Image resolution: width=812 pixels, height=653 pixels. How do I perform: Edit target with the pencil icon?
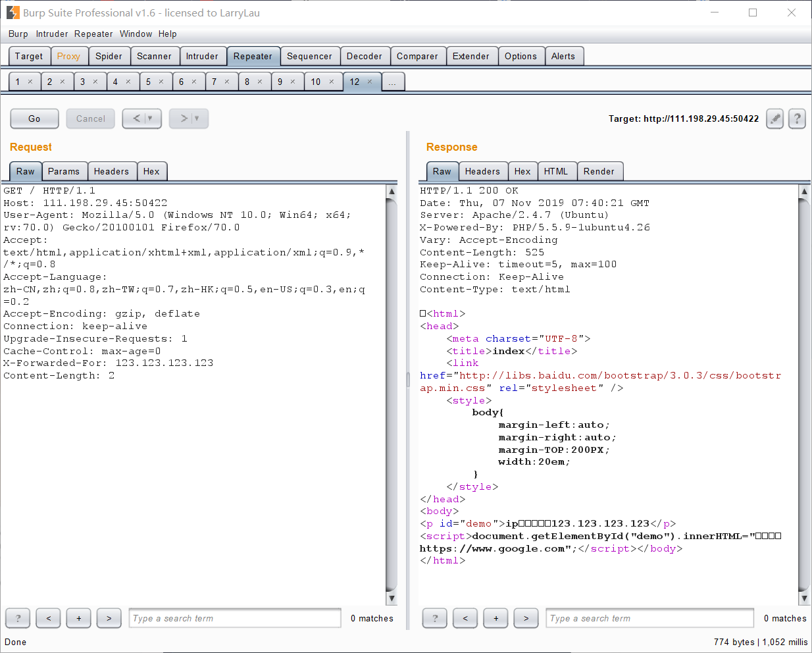pyautogui.click(x=775, y=118)
